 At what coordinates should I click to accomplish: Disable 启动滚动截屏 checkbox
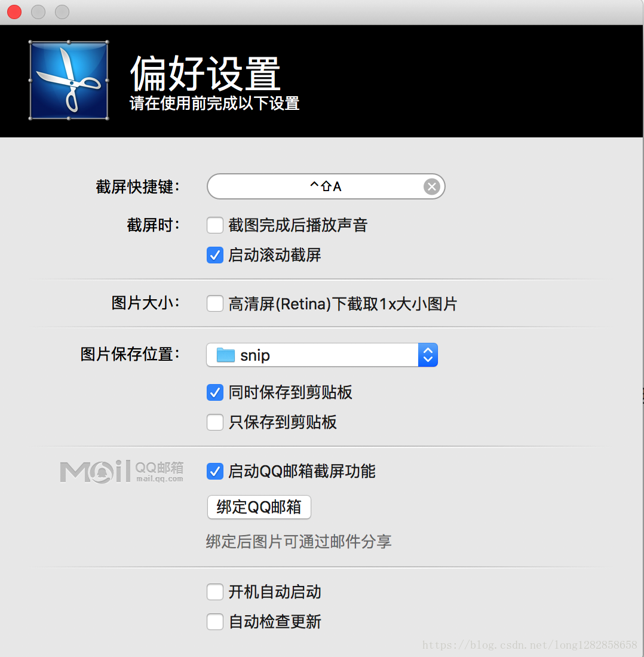tap(215, 255)
